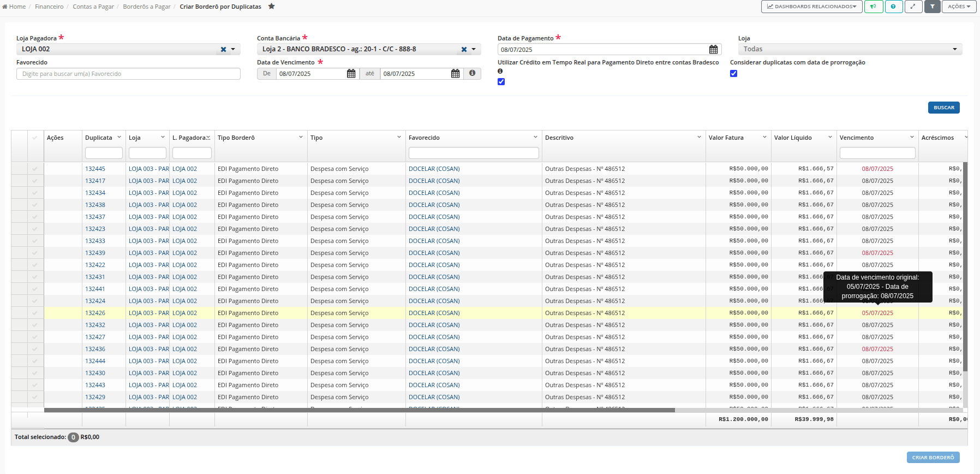Go to Contas a Pagar breadcrumb

pyautogui.click(x=93, y=7)
